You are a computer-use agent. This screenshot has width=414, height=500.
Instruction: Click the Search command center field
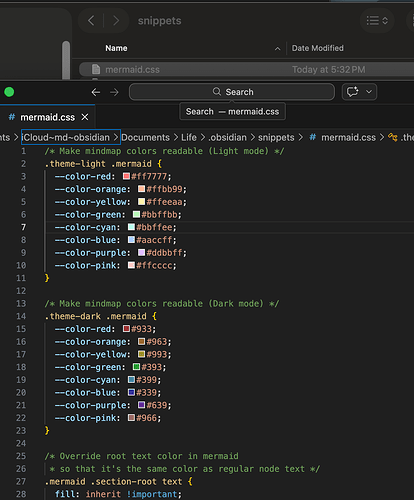[232, 92]
